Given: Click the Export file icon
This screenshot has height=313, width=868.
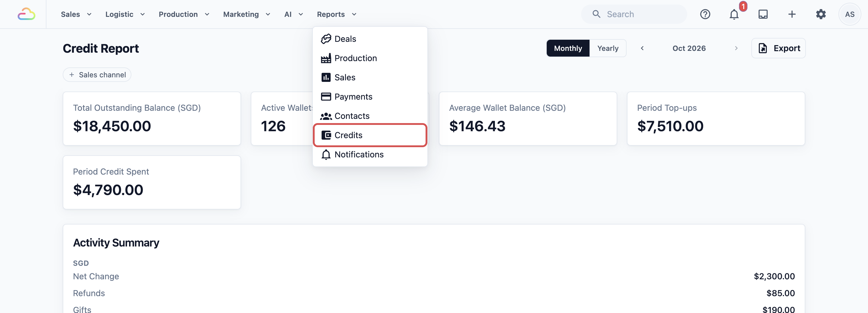Looking at the screenshot, I should coord(763,48).
